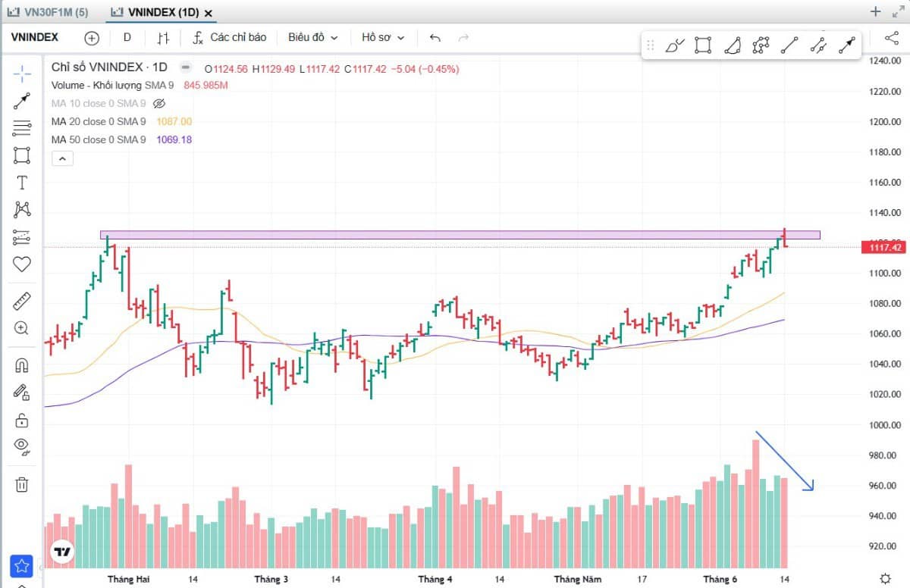Click the share chart icon

(891, 37)
